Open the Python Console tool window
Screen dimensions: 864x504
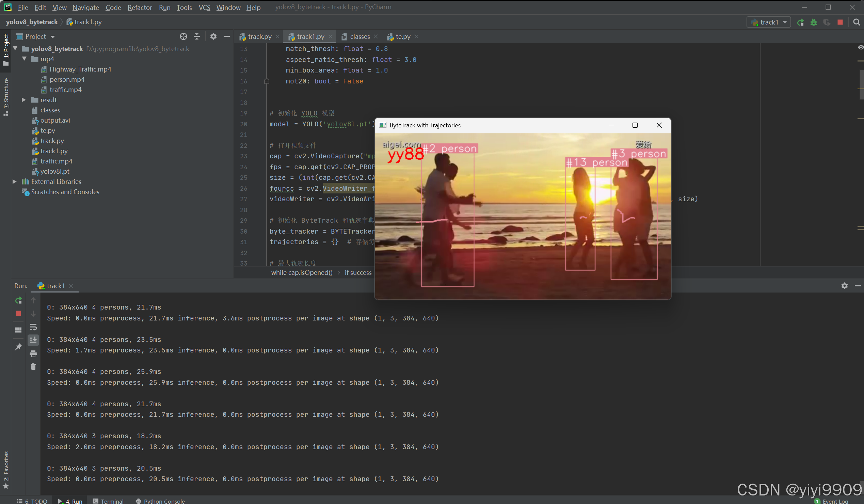(160, 501)
